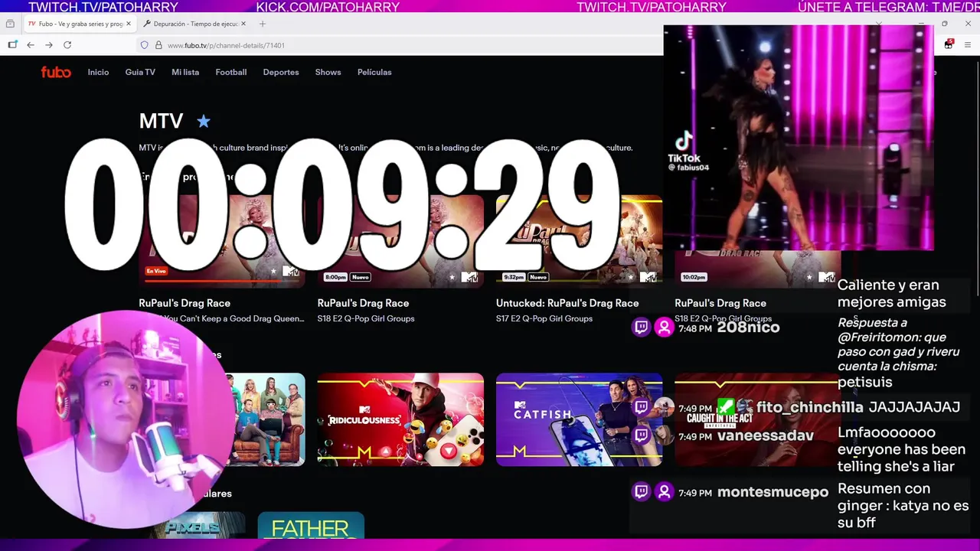Click the chat username vaneessadav
Screen dimensions: 980x551
pos(766,435)
